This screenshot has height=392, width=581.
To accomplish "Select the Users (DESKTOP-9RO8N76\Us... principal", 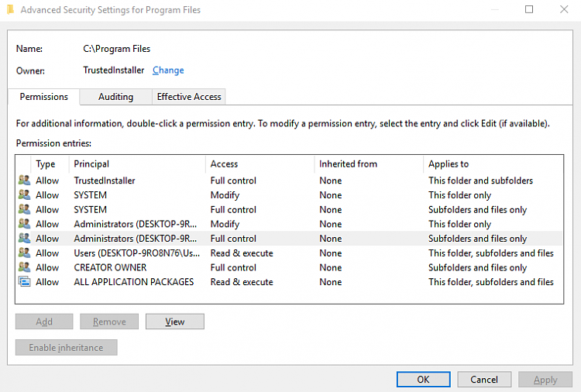I will 136,253.
